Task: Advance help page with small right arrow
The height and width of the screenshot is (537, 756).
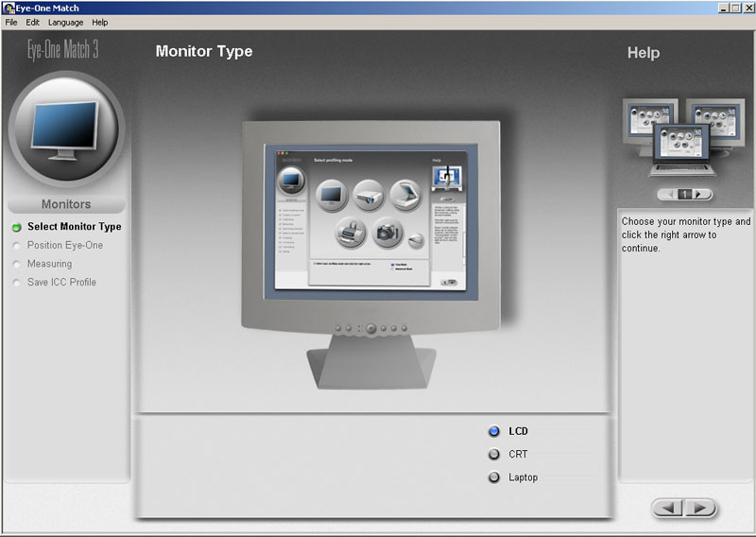Action: pos(699,194)
